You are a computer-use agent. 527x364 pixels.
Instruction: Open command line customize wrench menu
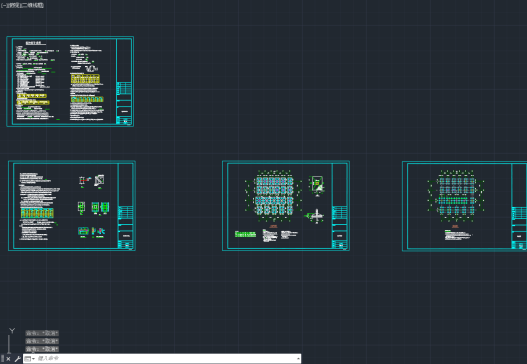click(17, 359)
